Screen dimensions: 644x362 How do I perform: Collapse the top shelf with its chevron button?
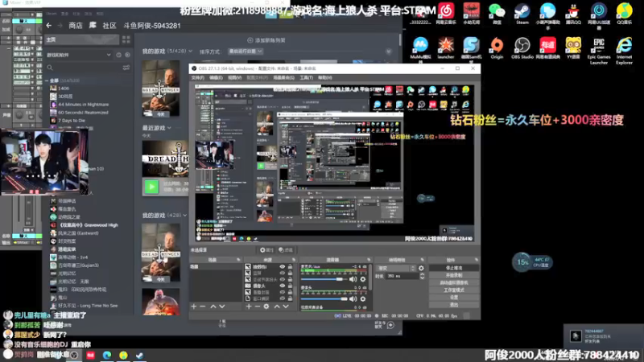click(389, 51)
